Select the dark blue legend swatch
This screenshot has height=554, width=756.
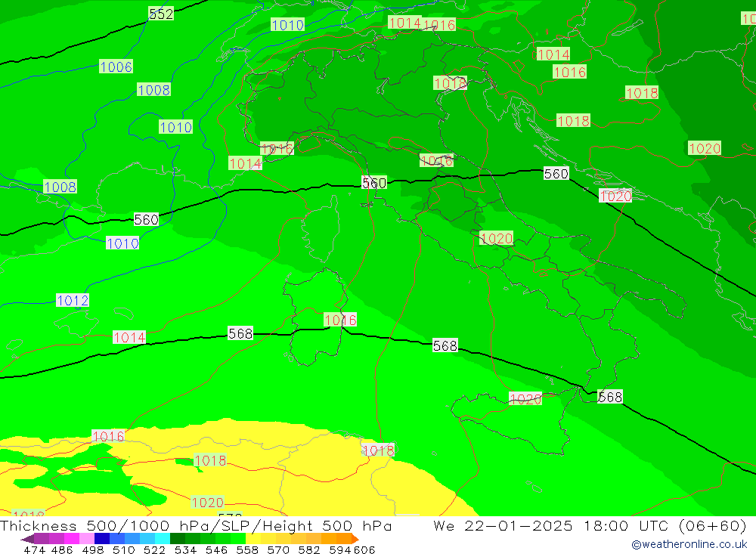(x=102, y=539)
